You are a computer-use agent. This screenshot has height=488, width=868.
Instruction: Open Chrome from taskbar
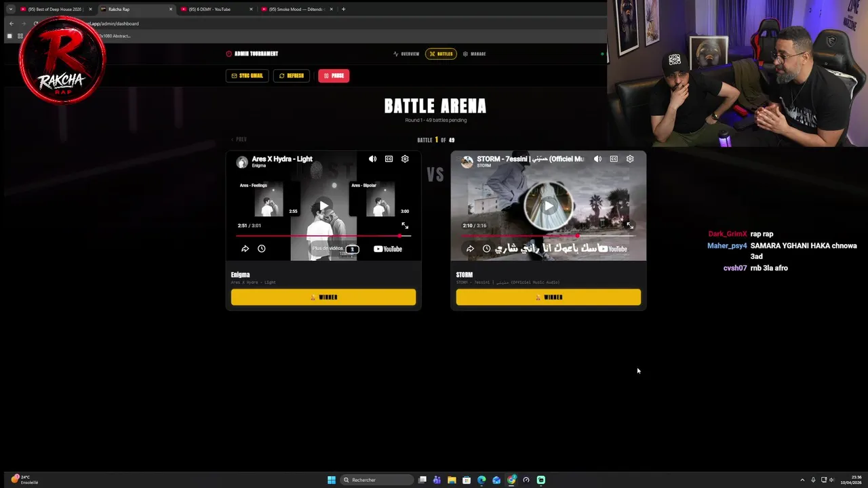[511, 480]
